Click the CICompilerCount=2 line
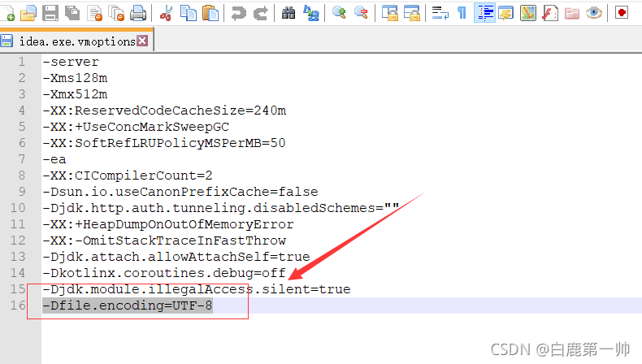 click(128, 175)
